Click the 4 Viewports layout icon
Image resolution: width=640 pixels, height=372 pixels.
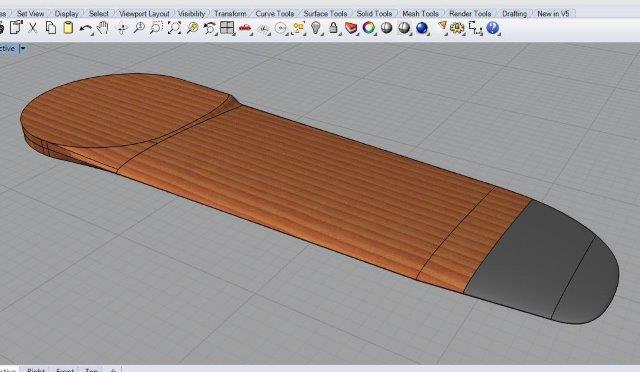point(227,28)
